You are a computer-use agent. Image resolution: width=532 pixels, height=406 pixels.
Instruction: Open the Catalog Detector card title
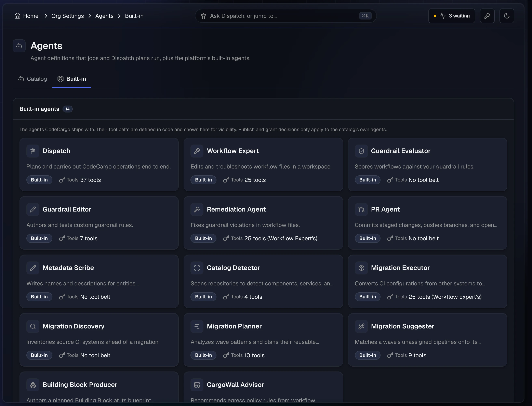(x=233, y=268)
